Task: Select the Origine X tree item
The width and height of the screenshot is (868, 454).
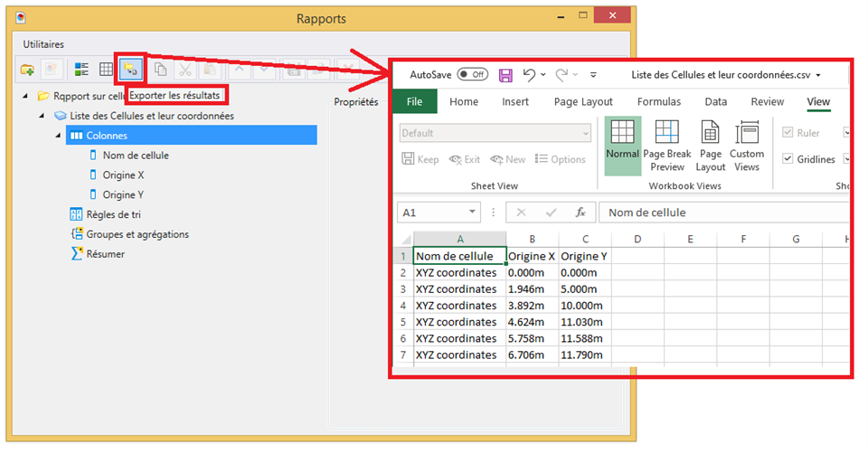Action: 123,175
